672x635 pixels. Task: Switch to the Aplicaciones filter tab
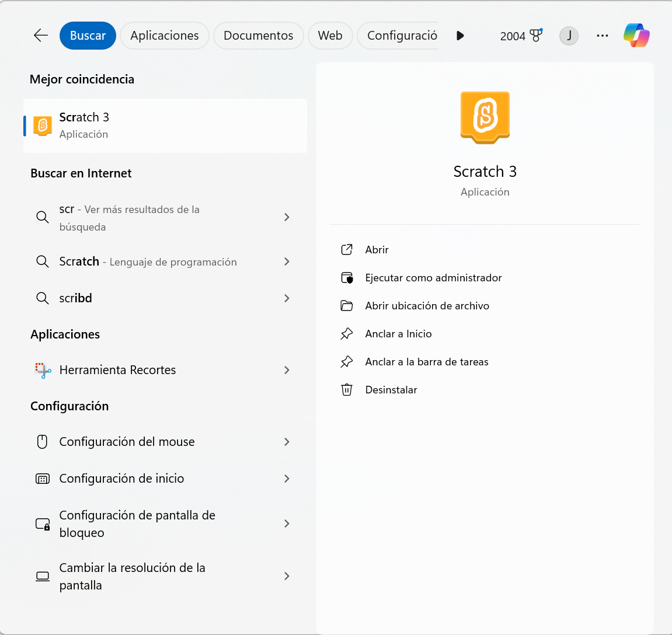click(x=165, y=36)
